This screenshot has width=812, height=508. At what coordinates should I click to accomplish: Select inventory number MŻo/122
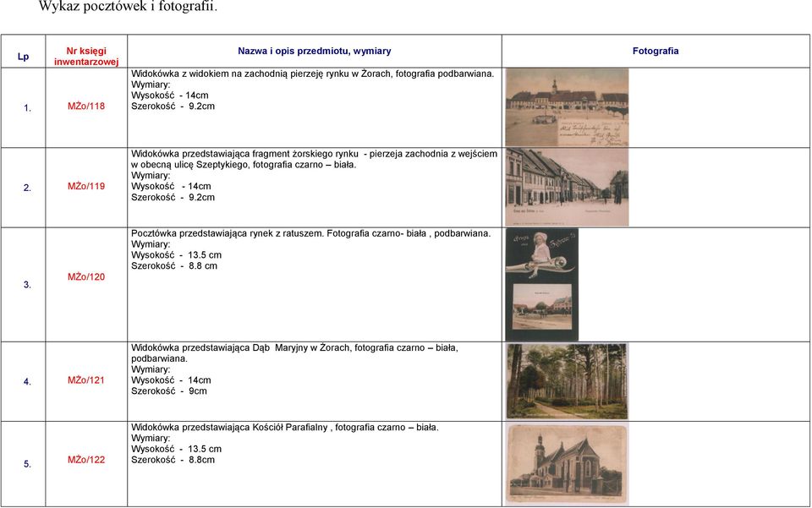[86, 460]
